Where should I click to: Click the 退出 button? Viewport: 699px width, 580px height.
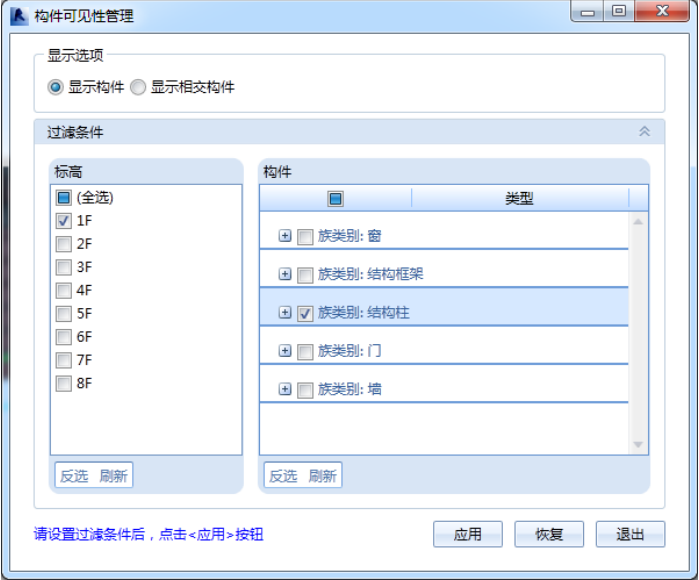tap(630, 534)
